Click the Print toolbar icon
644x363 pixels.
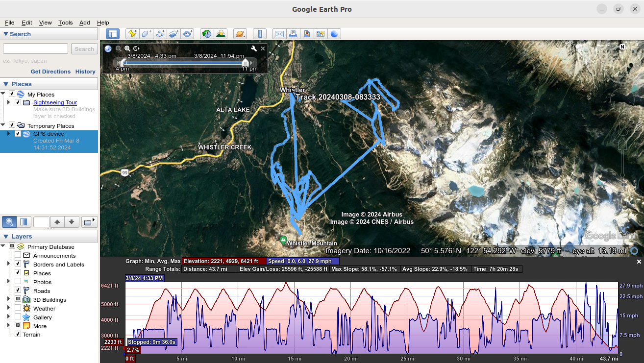pyautogui.click(x=293, y=34)
